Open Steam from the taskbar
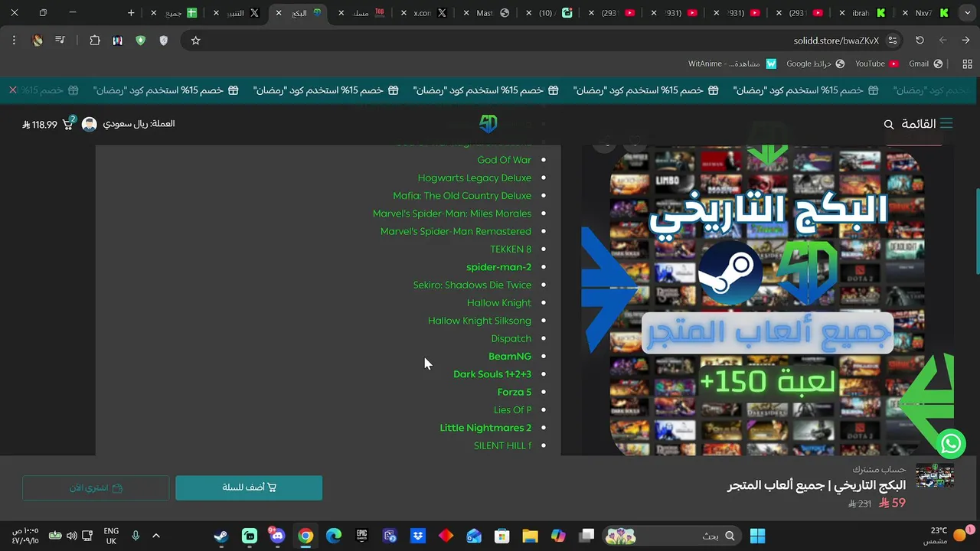 click(221, 536)
